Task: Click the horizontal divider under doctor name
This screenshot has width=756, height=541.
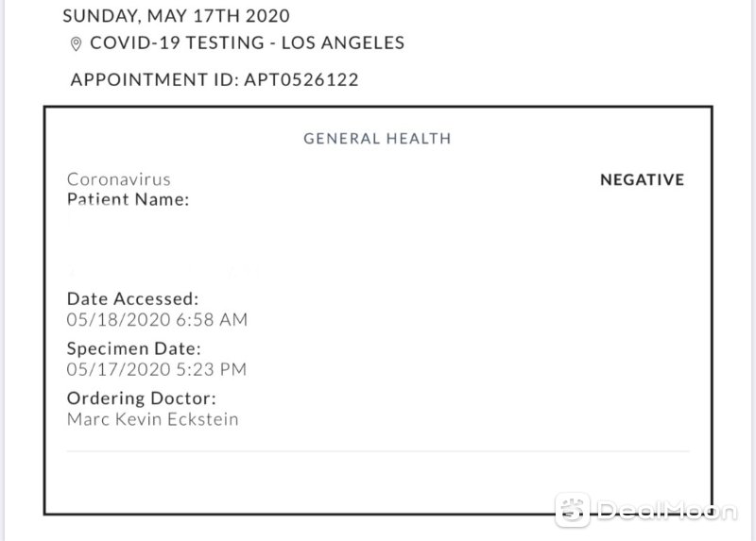Action: [x=378, y=452]
